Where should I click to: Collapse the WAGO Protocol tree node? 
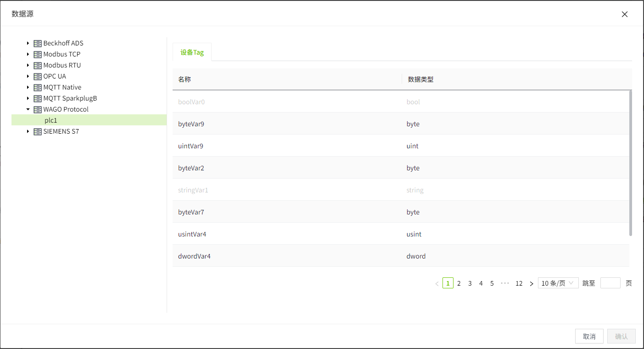pyautogui.click(x=28, y=109)
